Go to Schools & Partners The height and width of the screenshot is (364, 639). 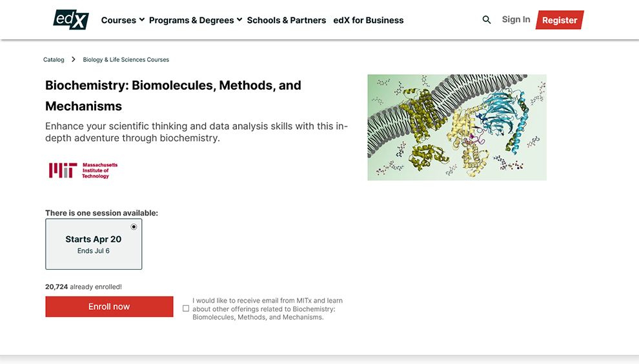pyautogui.click(x=287, y=20)
